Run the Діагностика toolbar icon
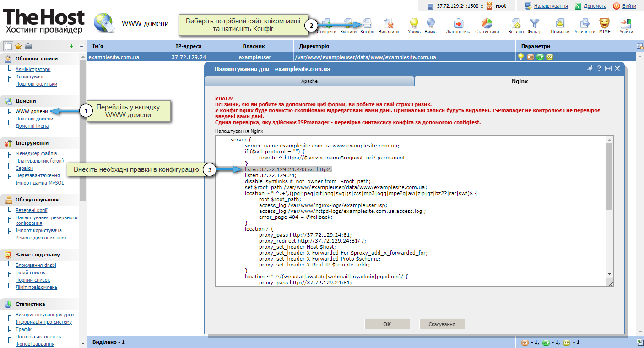 459,22
